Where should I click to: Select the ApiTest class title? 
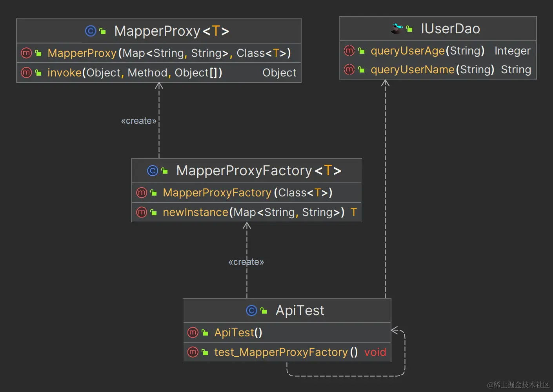point(300,310)
